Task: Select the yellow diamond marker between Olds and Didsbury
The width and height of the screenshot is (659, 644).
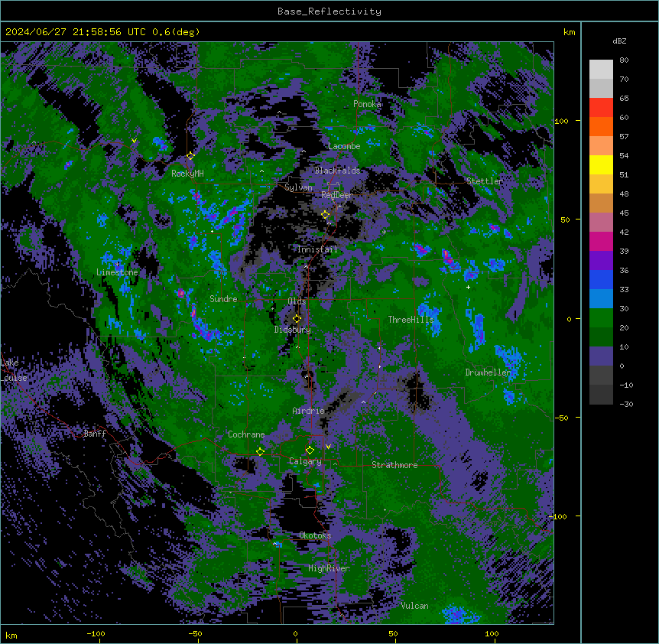Action: 297,319
